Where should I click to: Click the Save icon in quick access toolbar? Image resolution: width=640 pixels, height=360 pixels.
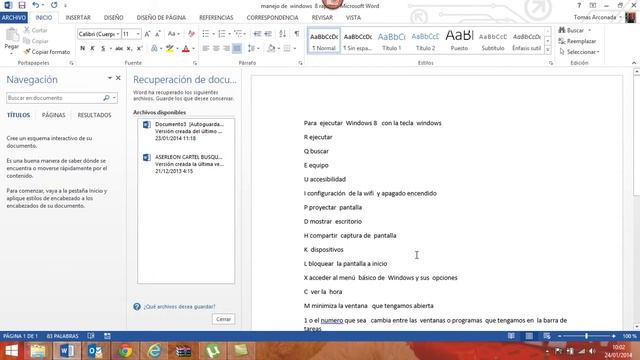22,5
